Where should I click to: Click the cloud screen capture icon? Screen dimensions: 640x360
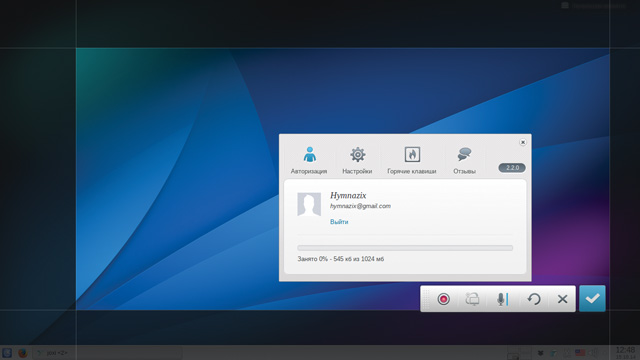point(472,299)
